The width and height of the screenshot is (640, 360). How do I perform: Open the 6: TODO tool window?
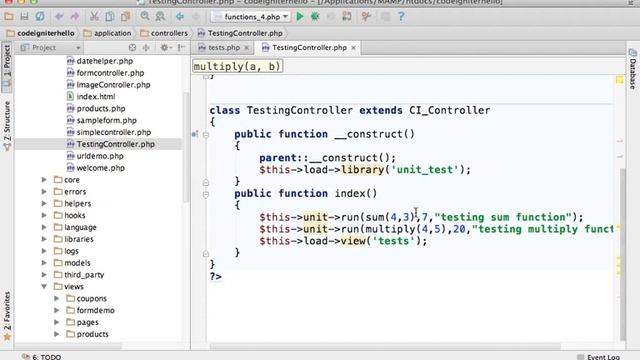pyautogui.click(x=41, y=356)
